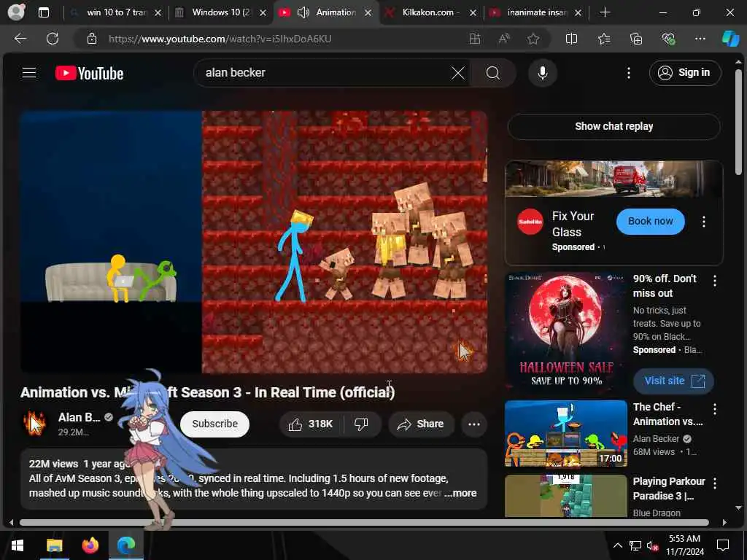View site information lock icon
This screenshot has height=560, width=747.
[x=92, y=39]
